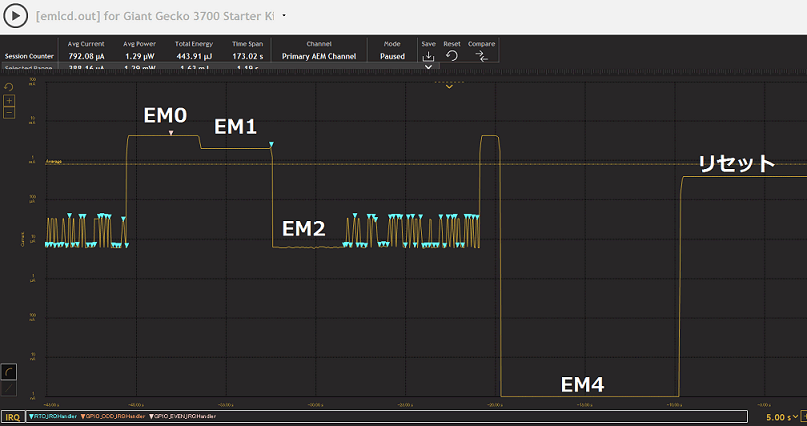
Task: Click the IRQ label button
Action: pyautogui.click(x=13, y=417)
